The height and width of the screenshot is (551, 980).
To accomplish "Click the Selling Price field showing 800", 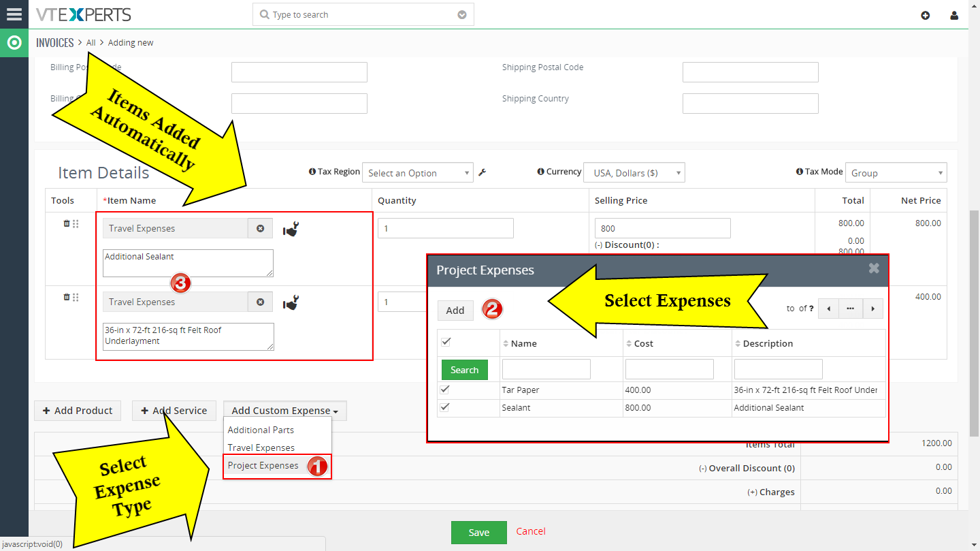I will pos(663,228).
